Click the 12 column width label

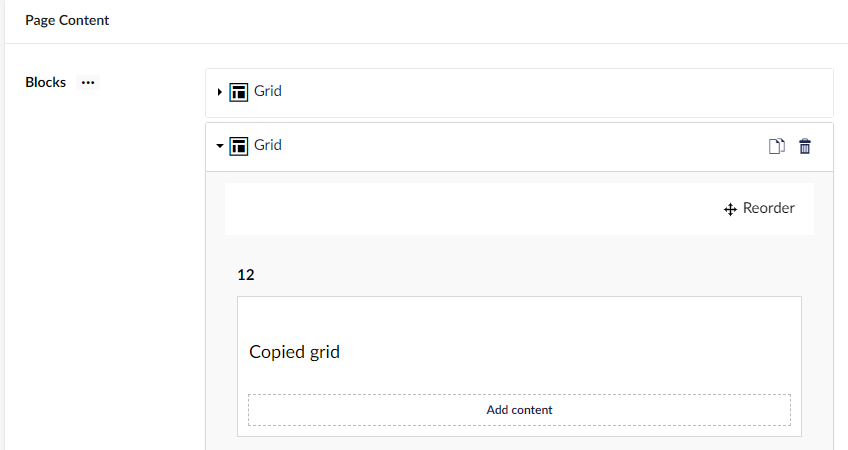pyautogui.click(x=246, y=275)
